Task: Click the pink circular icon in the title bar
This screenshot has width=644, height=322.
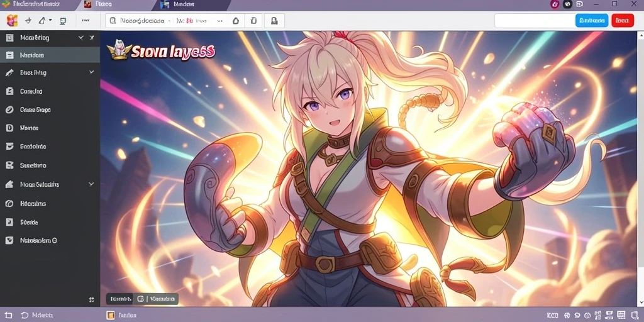Action: tap(555, 4)
